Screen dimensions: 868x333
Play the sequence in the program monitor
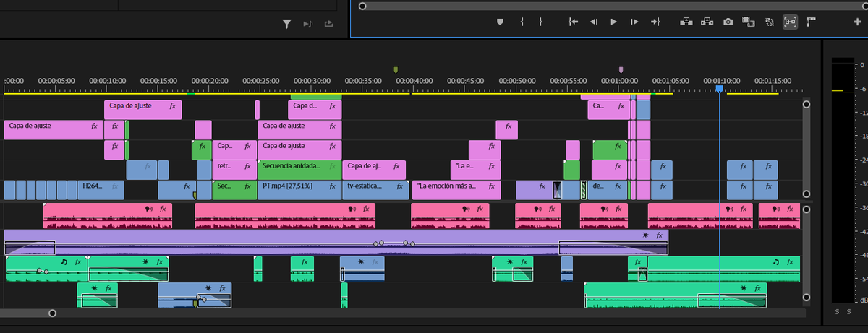(614, 22)
